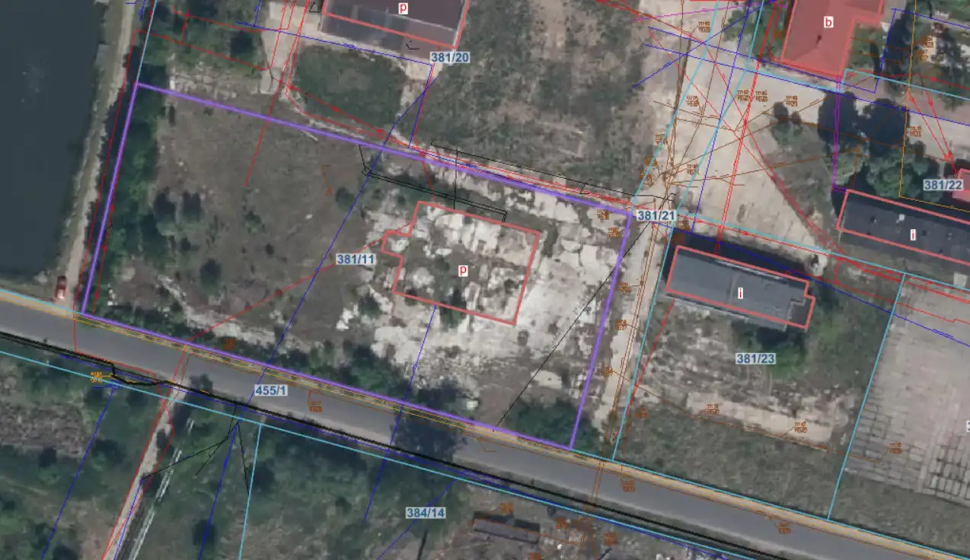Click the red car parked beside the pond

click(x=60, y=288)
